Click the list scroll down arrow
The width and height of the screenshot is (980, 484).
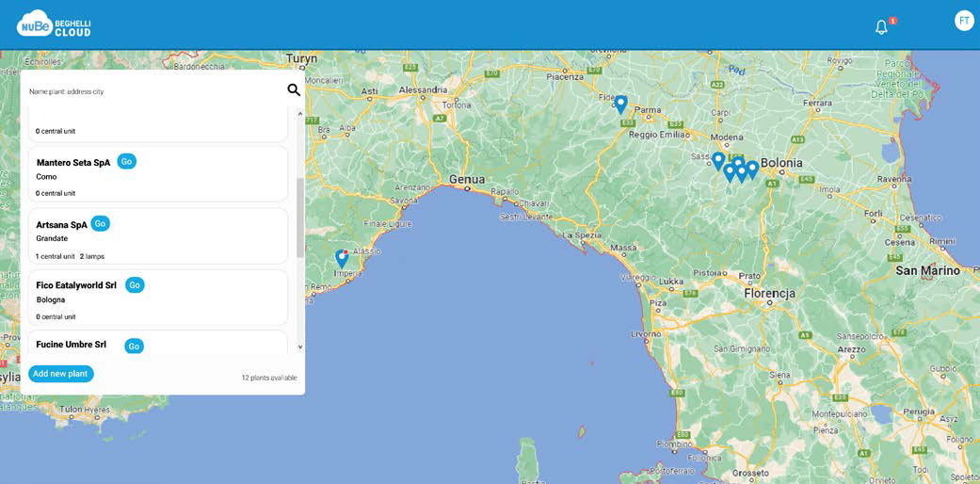(x=299, y=347)
